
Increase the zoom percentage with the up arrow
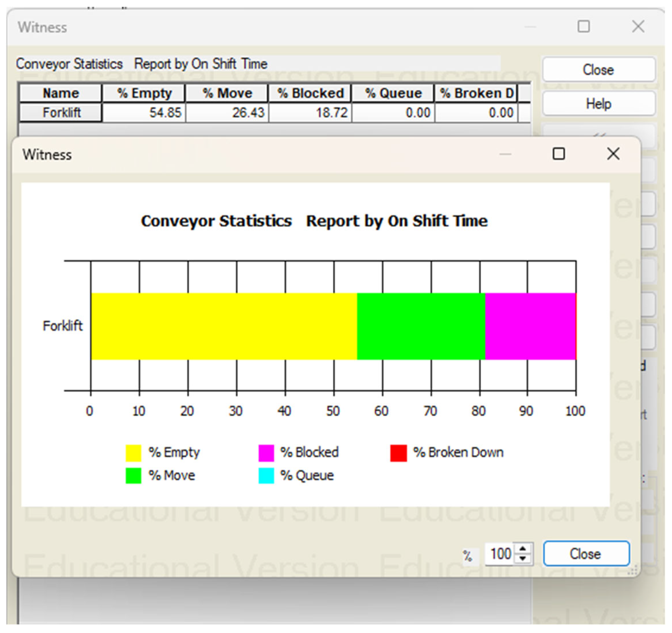tap(523, 549)
